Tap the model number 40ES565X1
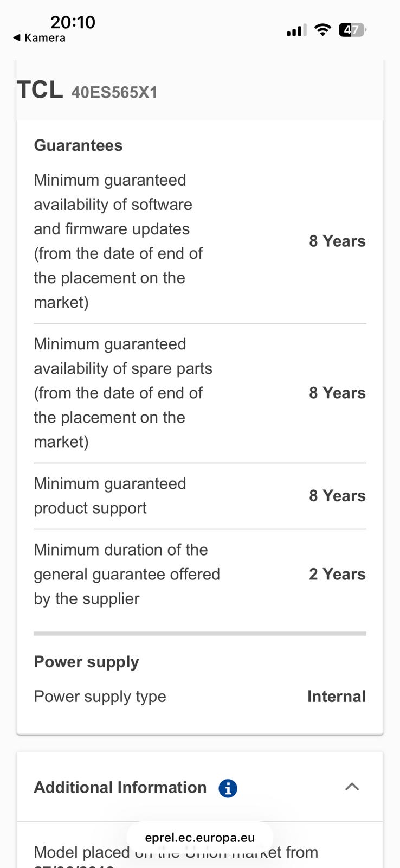This screenshot has height=868, width=400. coord(114,92)
